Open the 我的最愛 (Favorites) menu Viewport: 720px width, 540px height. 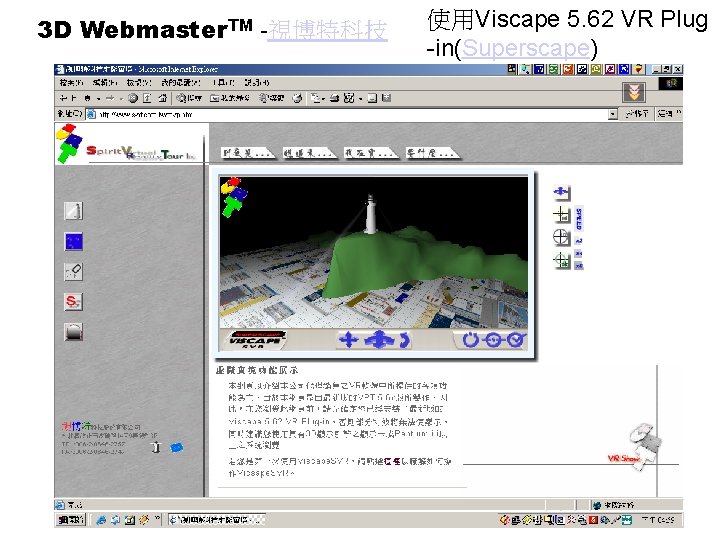[x=181, y=83]
